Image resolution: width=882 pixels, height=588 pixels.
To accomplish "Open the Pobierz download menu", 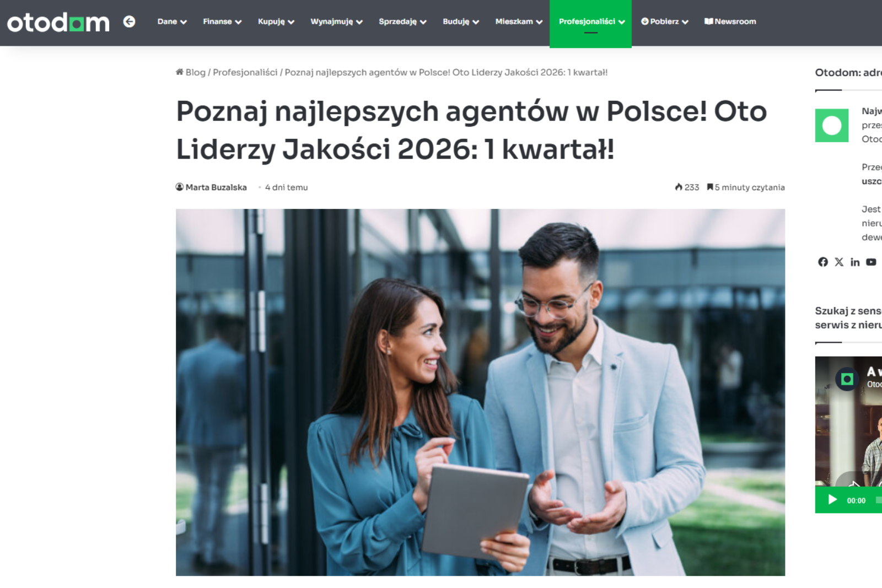I will pos(665,21).
